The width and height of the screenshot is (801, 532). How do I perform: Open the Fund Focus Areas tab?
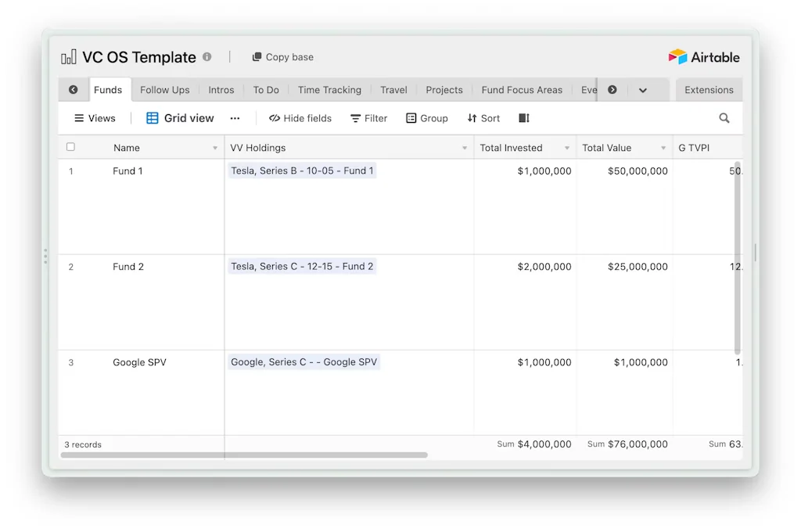(522, 89)
